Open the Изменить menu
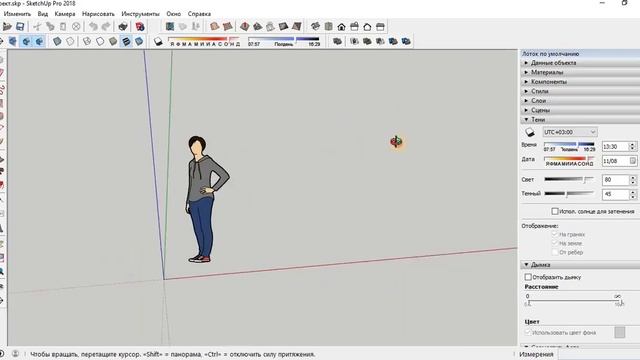 [17, 14]
